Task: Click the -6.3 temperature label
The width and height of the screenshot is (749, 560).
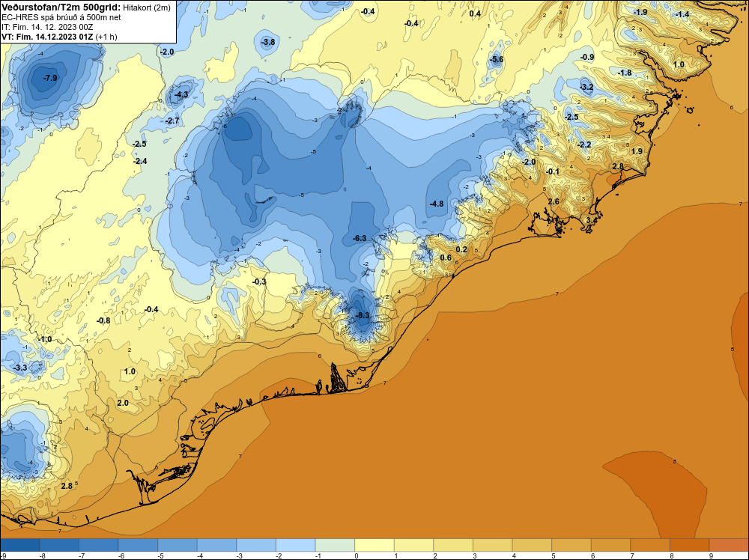Action: 360,238
